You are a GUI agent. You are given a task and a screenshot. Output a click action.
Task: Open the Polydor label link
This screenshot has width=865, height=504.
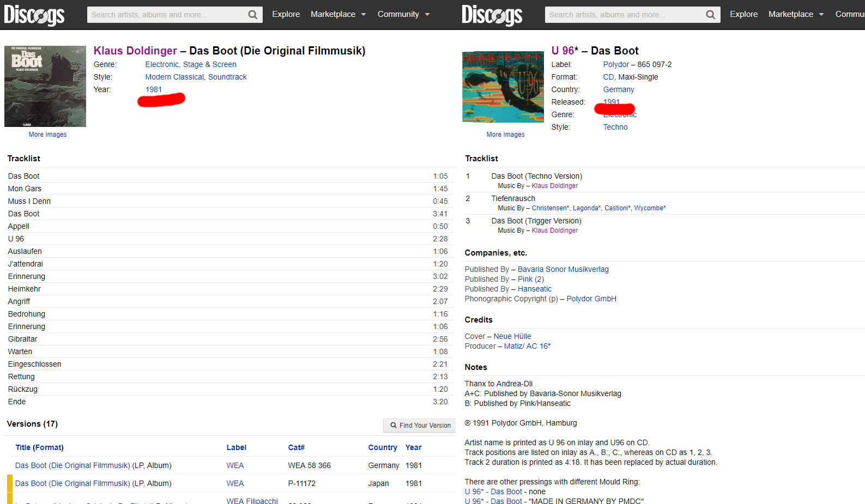[x=616, y=64]
